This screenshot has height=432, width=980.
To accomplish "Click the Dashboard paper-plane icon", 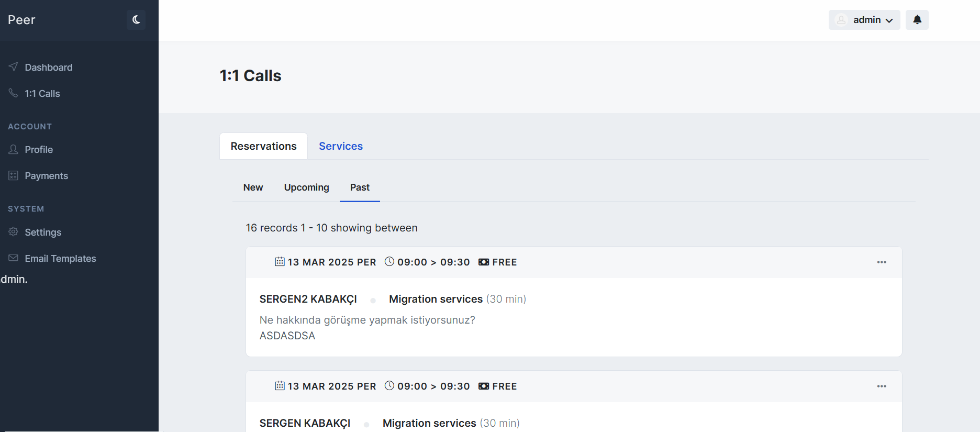I will (x=14, y=67).
